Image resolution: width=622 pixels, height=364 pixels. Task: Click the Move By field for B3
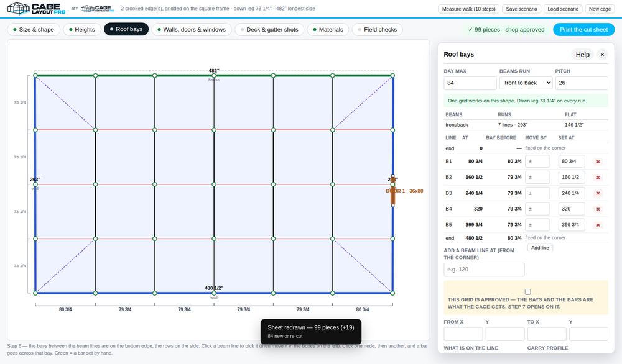click(x=537, y=193)
